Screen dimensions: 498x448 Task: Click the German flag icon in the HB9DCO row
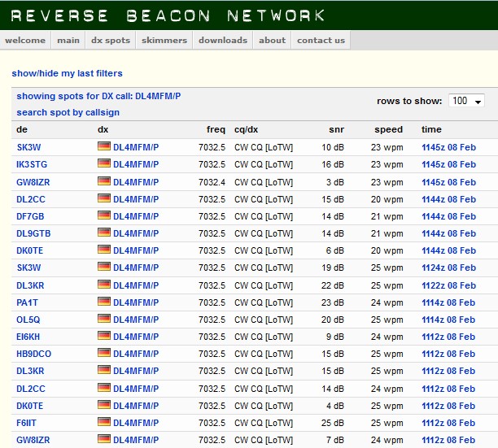coord(103,354)
